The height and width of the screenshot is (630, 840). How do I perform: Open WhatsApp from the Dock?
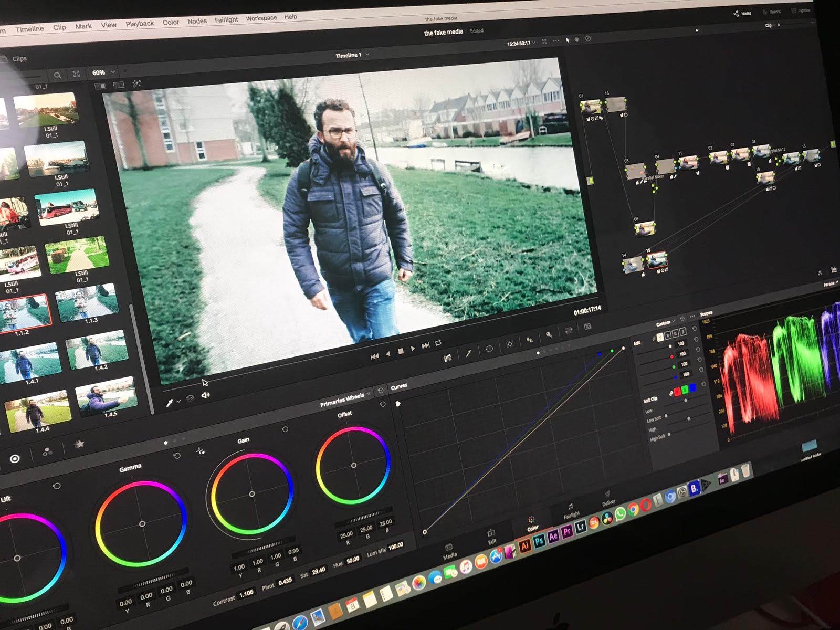[620, 514]
